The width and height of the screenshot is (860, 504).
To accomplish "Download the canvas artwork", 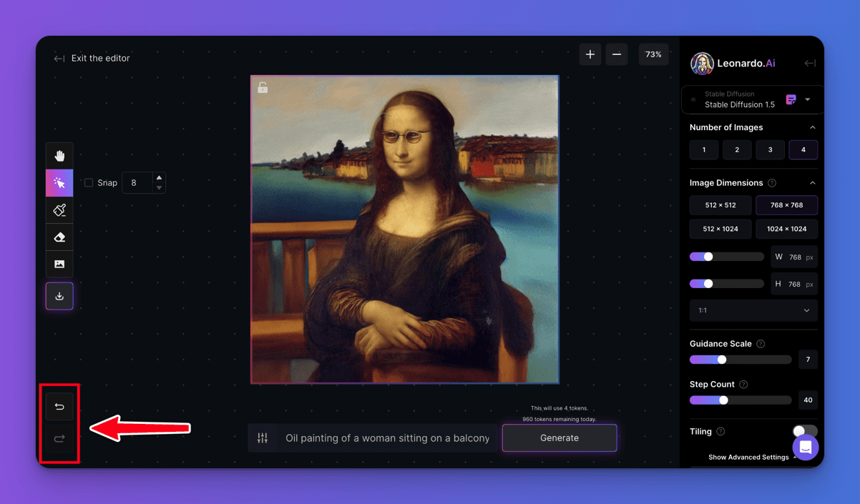I will (59, 296).
